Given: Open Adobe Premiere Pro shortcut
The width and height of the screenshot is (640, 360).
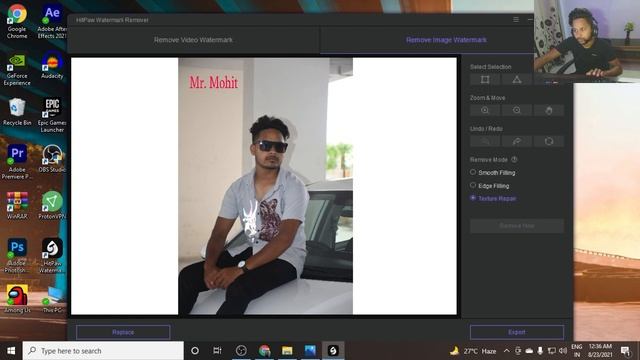Looking at the screenshot, I should click(x=17, y=162).
